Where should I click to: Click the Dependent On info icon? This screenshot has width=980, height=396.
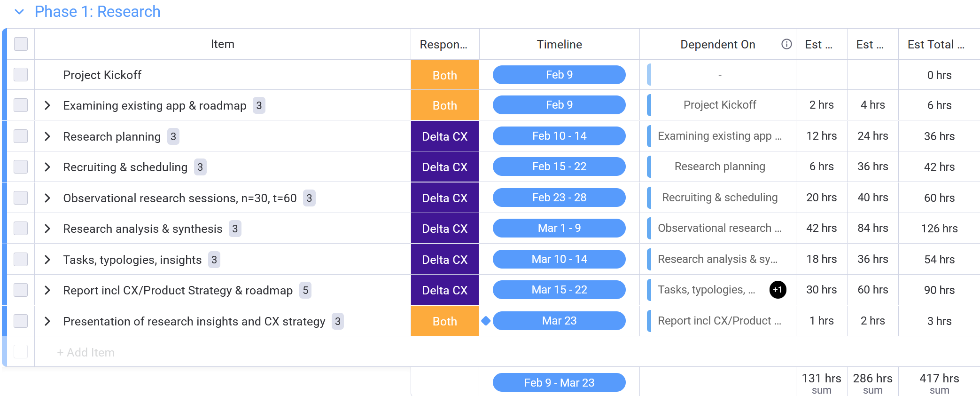point(786,44)
